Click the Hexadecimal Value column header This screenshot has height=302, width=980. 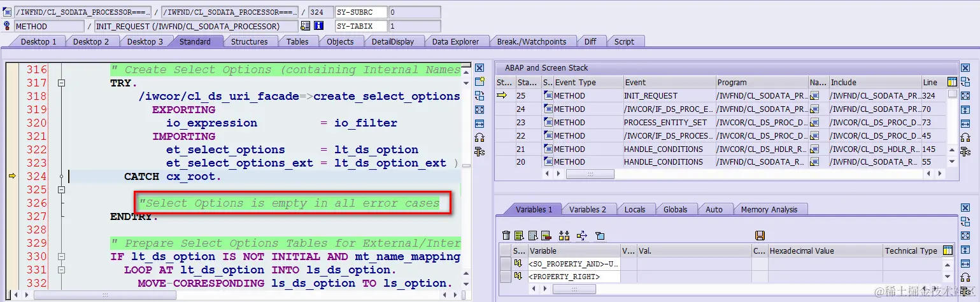825,251
